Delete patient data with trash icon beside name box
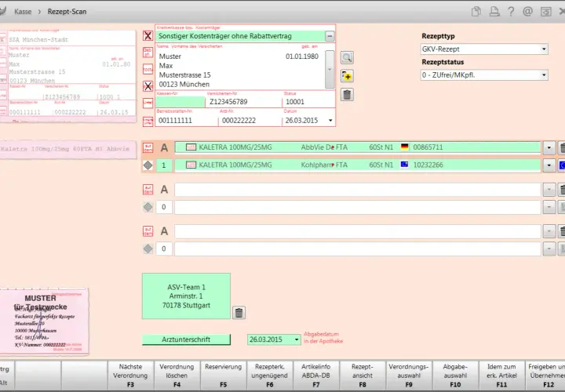Image resolution: width=565 pixels, height=392 pixels. pyautogui.click(x=347, y=95)
